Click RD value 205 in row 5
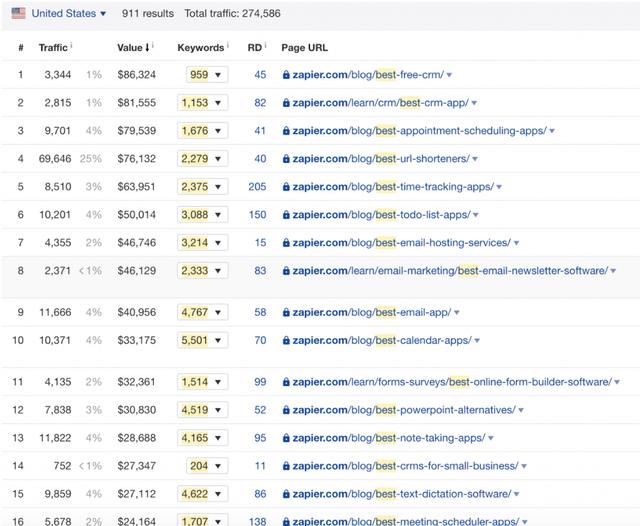 [257, 187]
